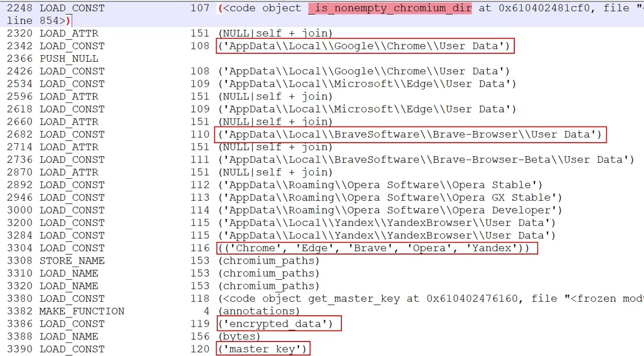Click the argument number 107
The height and width of the screenshot is (356, 644).
pyautogui.click(x=200, y=8)
